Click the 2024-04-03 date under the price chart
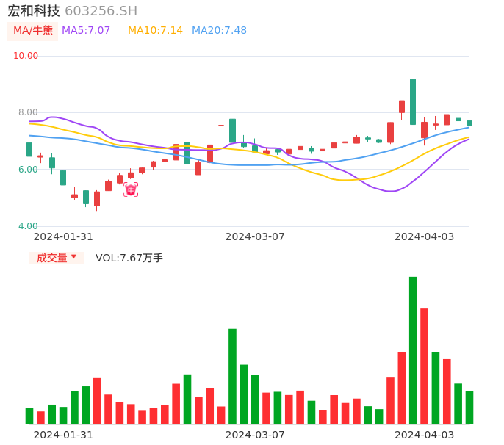This screenshot has height=445, width=504. tap(425, 236)
